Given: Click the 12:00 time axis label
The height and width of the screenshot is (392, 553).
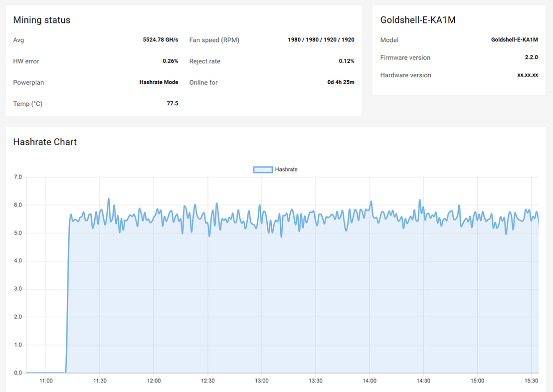Looking at the screenshot, I should coord(154,381).
